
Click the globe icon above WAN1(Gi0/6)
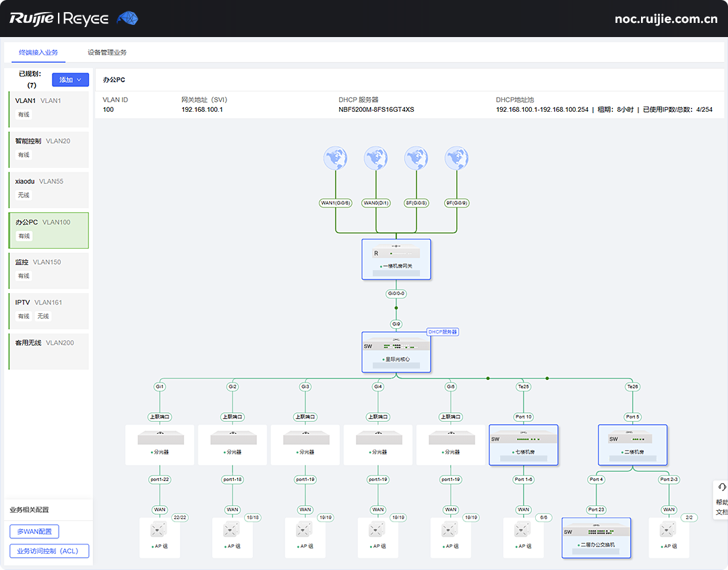tap(336, 159)
